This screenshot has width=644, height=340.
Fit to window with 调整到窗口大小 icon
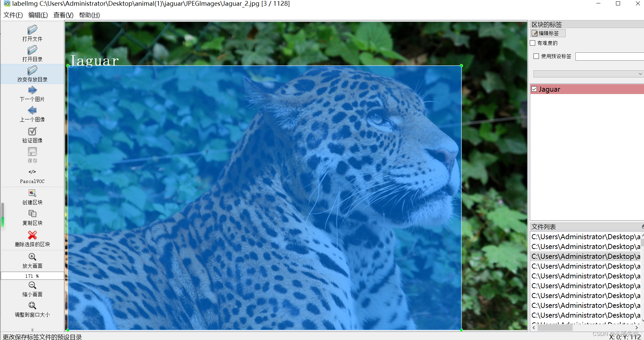tap(32, 305)
